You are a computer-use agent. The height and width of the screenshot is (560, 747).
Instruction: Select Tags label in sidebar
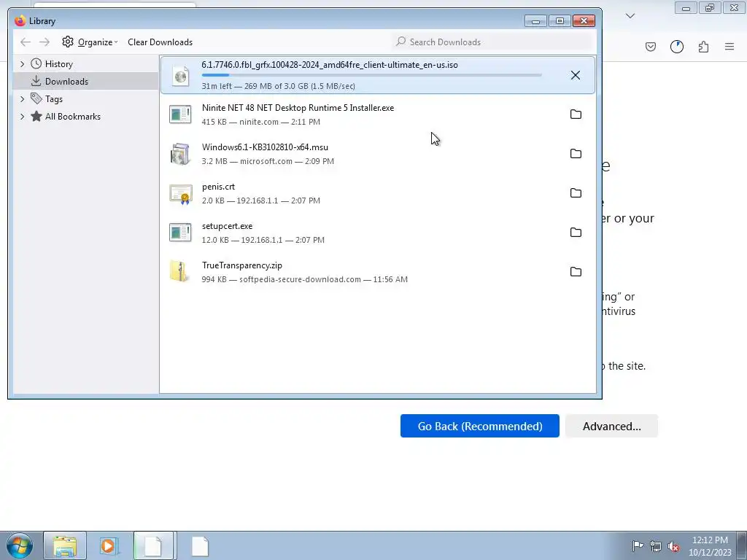(54, 99)
